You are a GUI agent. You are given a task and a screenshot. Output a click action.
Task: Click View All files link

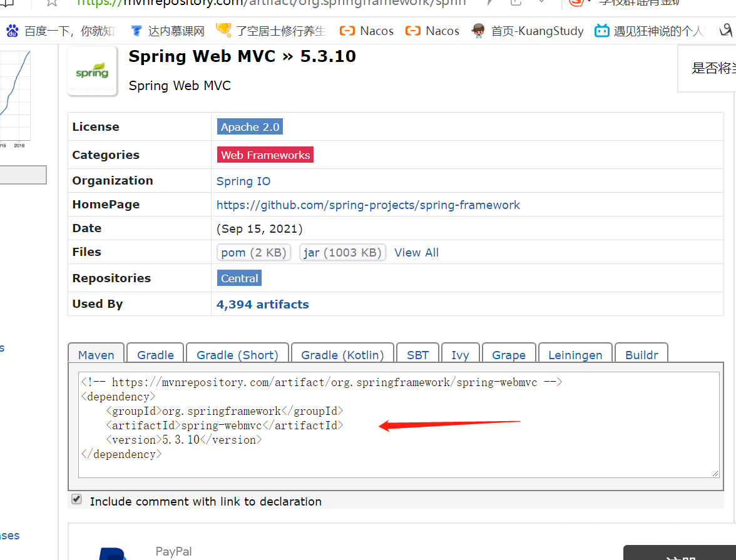(416, 253)
